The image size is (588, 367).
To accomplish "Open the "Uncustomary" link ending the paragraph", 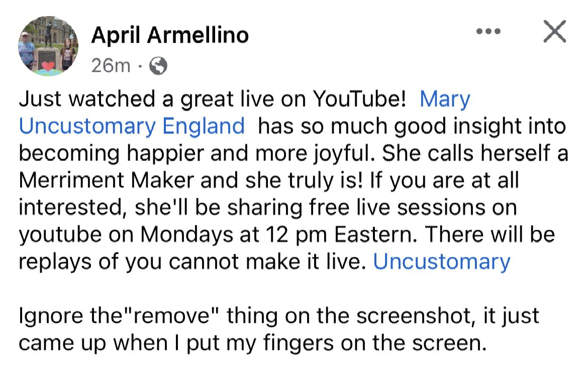I will [x=442, y=262].
